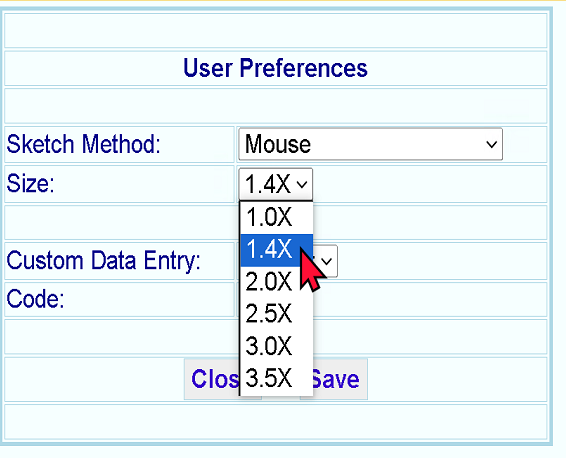The width and height of the screenshot is (566, 458).
Task: Click the blank row above User Preferences
Action: [x=276, y=30]
